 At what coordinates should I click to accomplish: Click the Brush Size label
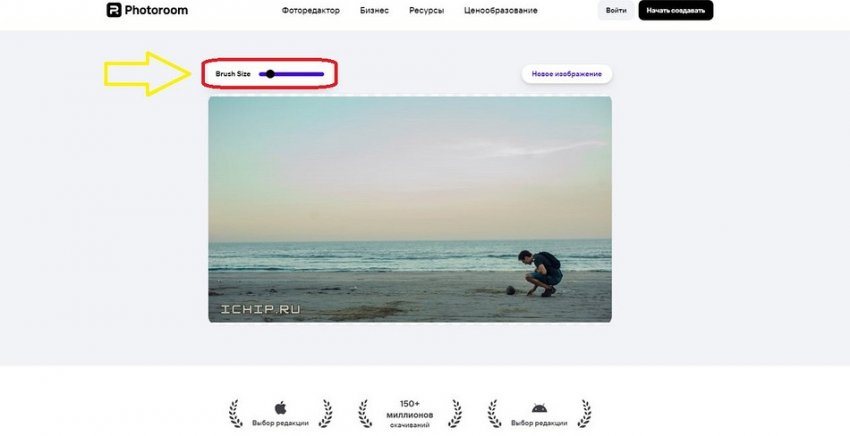point(233,74)
